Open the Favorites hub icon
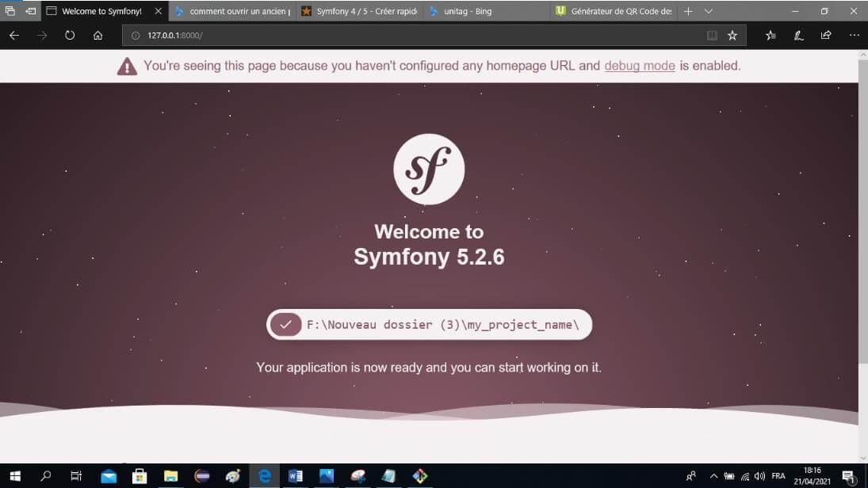 [x=770, y=35]
